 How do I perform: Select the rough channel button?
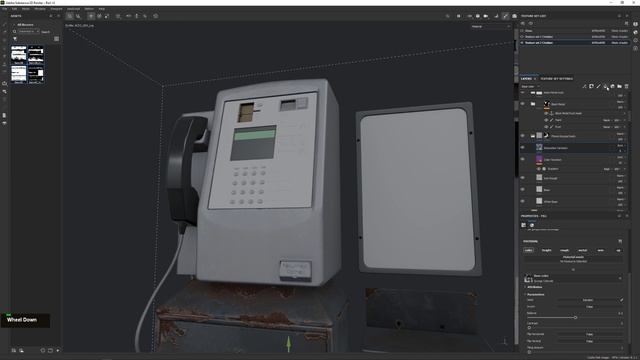point(564,250)
